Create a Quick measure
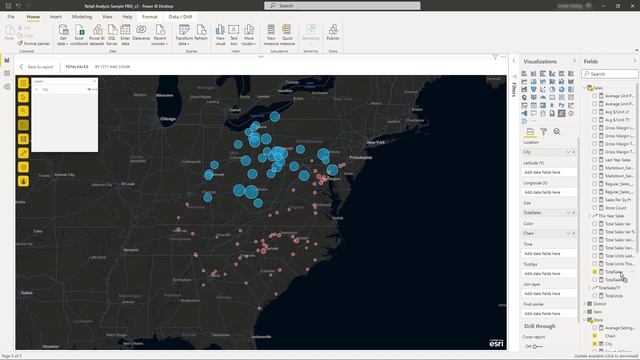 pyautogui.click(x=287, y=35)
